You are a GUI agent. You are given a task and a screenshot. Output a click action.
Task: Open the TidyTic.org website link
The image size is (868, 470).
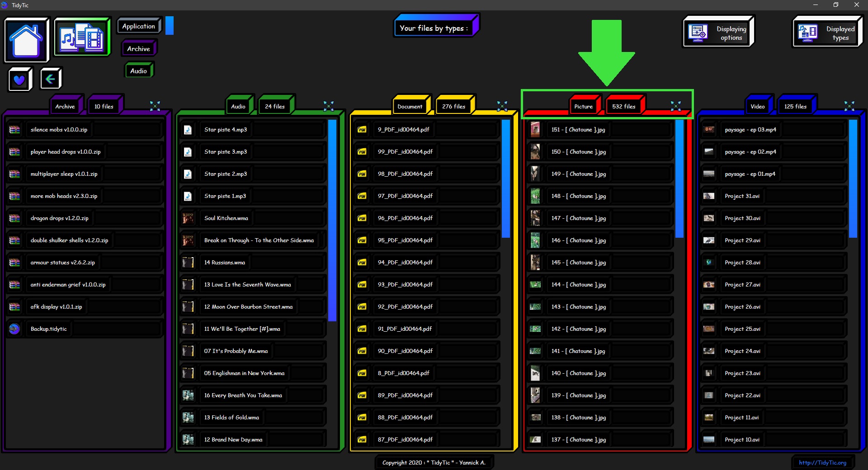tap(822, 463)
